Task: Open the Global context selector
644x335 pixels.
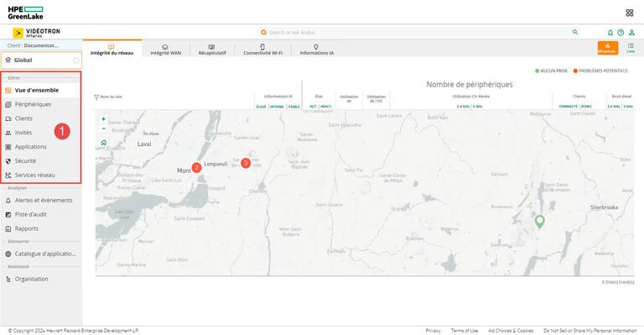Action: pyautogui.click(x=41, y=60)
